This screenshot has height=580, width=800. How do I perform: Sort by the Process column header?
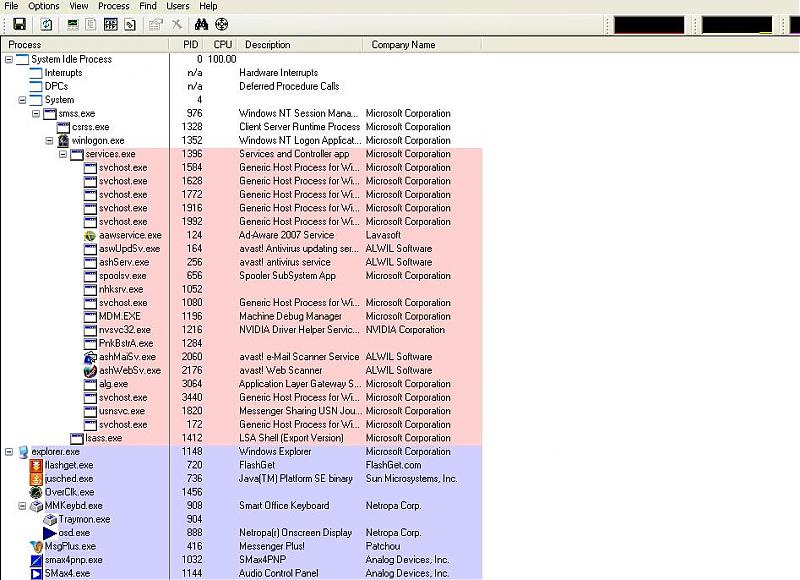click(x=85, y=45)
